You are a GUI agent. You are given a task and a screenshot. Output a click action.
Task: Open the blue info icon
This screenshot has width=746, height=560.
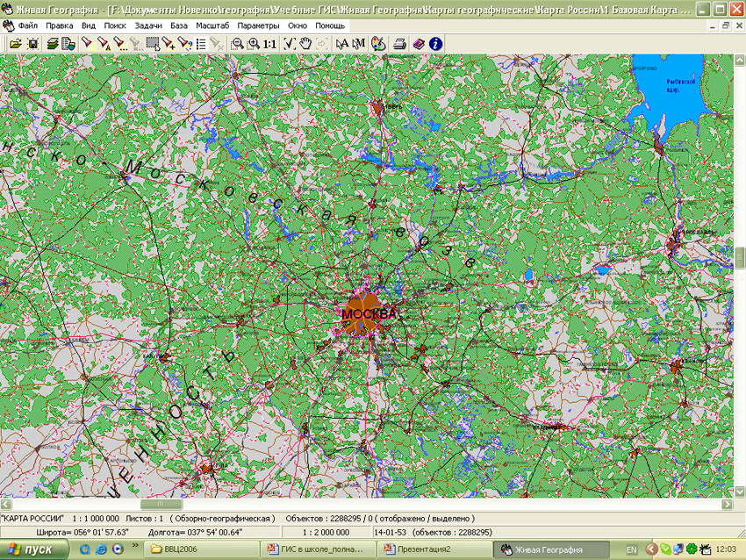click(436, 43)
